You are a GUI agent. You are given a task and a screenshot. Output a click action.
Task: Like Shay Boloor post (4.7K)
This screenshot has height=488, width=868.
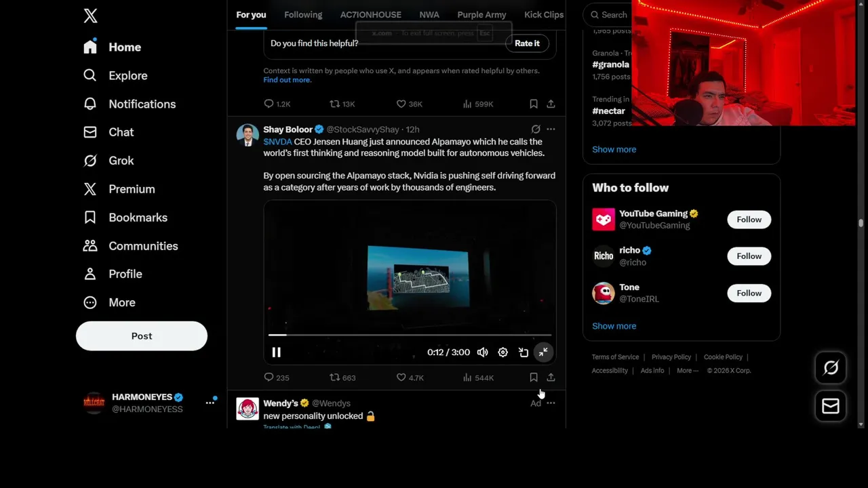(410, 378)
